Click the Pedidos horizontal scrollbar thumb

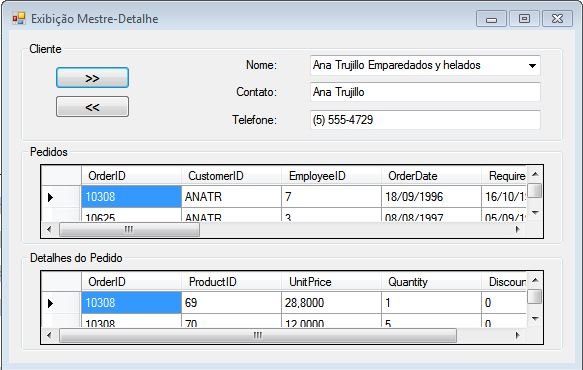coord(129,229)
